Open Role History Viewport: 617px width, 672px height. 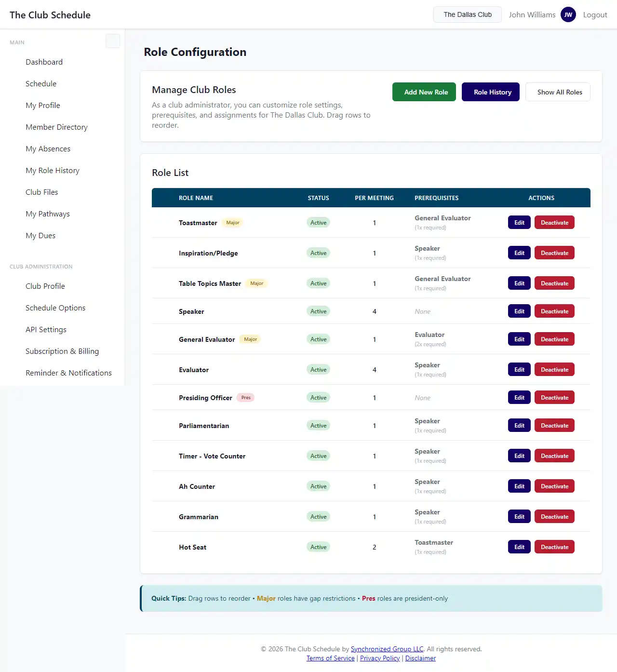(x=490, y=92)
